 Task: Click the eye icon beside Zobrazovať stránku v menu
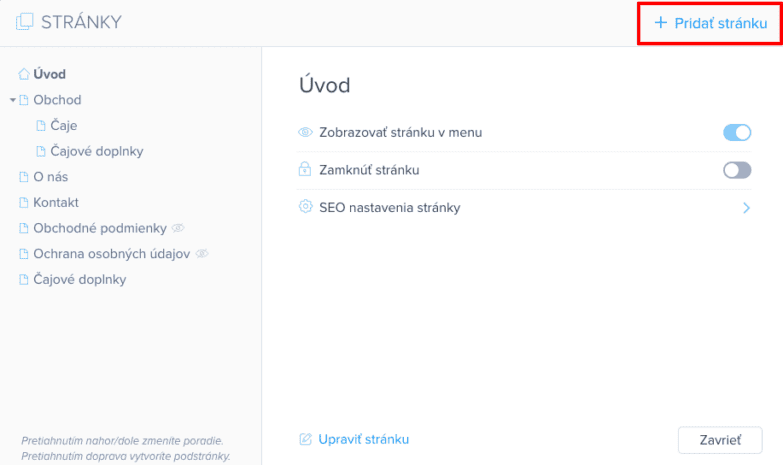pos(306,132)
